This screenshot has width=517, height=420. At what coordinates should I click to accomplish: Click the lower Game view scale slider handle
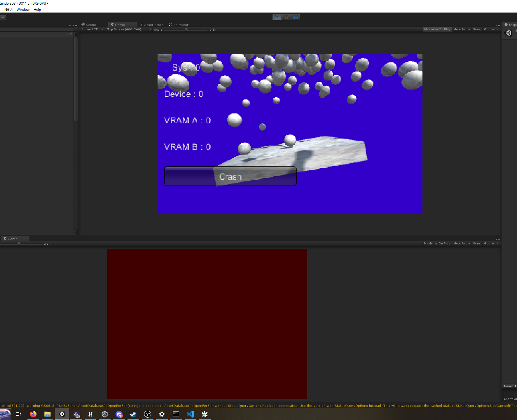tap(19, 244)
